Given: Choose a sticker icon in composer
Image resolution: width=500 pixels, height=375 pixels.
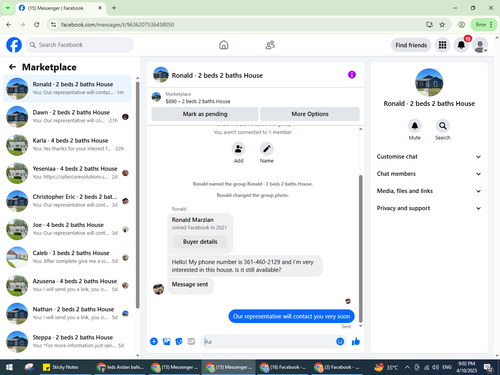Looking at the screenshot, I should (179, 341).
